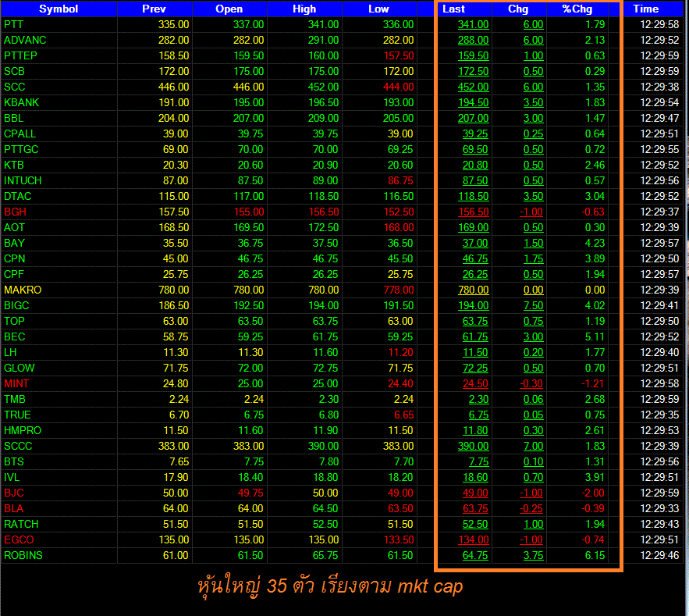Select the KBANK stock symbol
This screenshot has height=616, width=689.
tap(22, 102)
